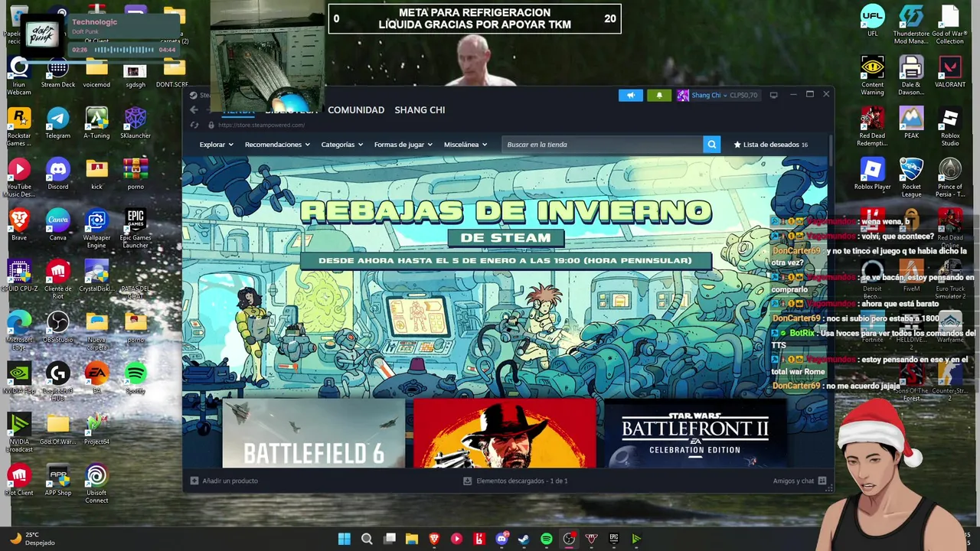Click Spotify icon in the taskbar

pyautogui.click(x=546, y=539)
